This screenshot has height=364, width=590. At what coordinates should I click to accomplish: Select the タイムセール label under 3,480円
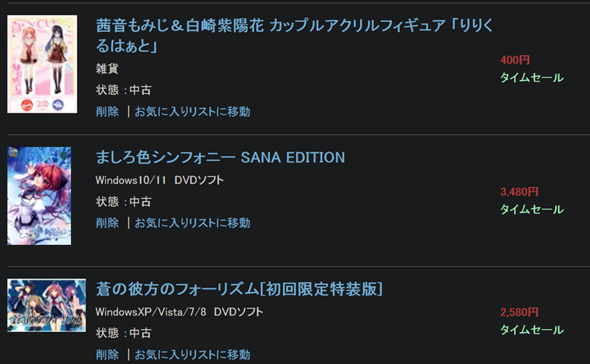pos(531,210)
